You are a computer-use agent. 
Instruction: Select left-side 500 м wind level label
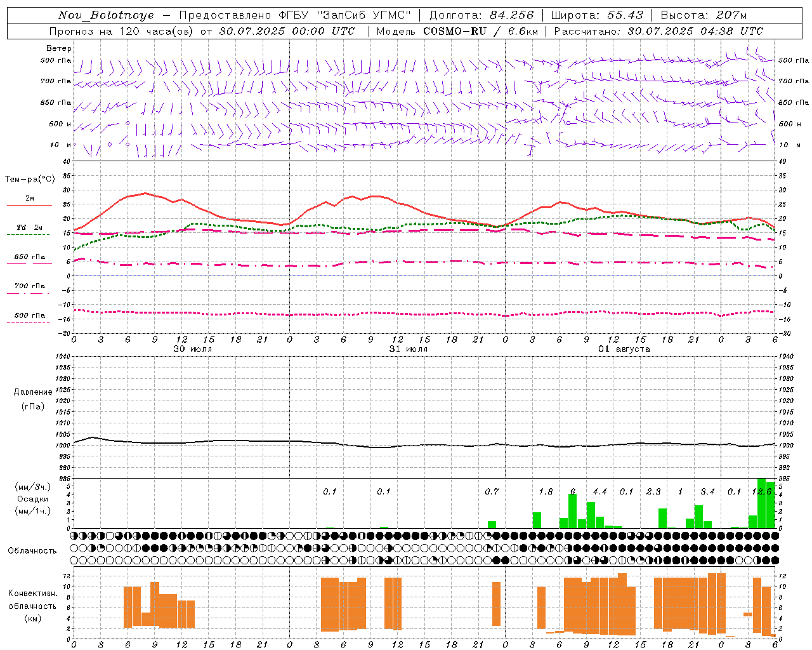click(x=60, y=124)
